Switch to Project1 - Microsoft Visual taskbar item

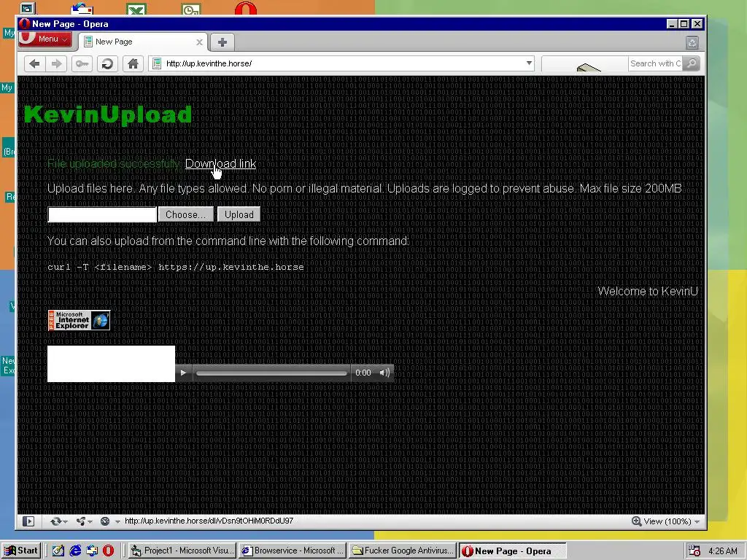[x=182, y=551]
